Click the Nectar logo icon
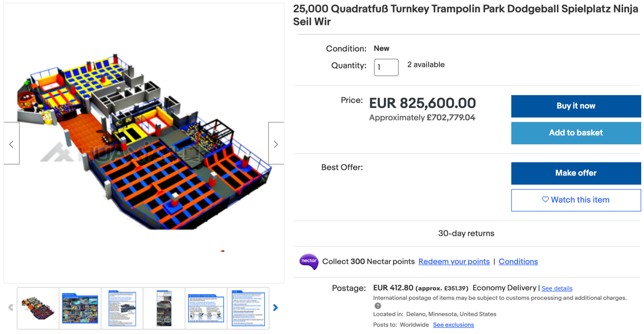The width and height of the screenshot is (644, 334). (x=309, y=262)
